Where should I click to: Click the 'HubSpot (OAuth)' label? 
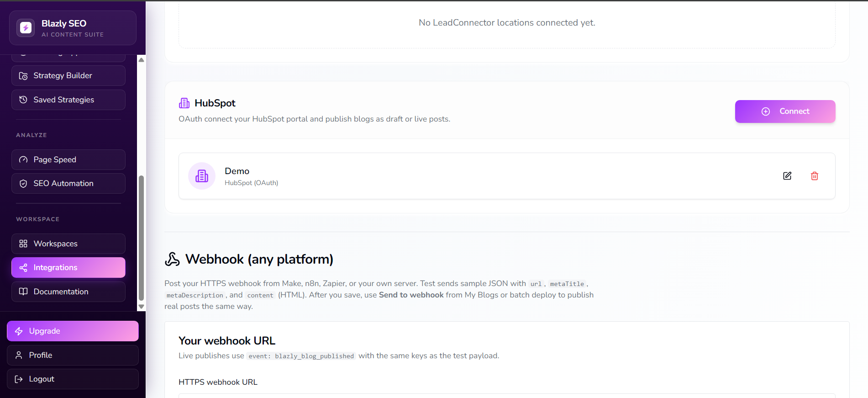pyautogui.click(x=251, y=183)
